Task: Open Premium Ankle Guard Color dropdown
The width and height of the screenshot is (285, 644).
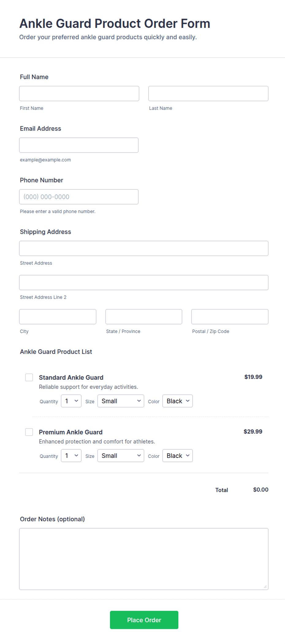Action: click(x=177, y=455)
